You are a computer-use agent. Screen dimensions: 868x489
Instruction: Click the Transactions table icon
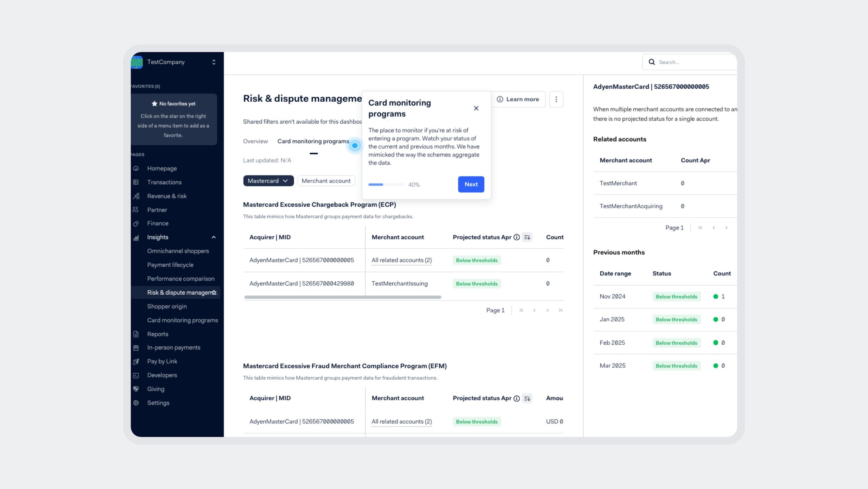(x=136, y=182)
